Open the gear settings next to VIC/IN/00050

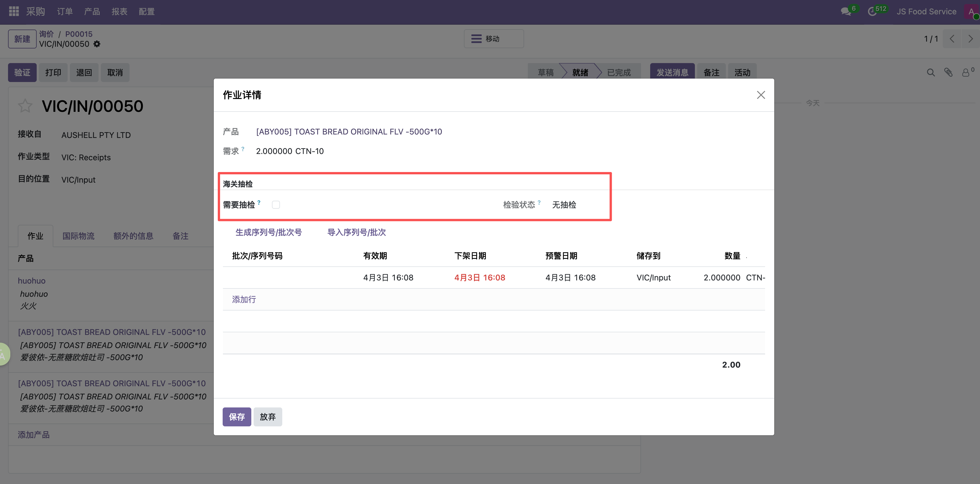97,44
